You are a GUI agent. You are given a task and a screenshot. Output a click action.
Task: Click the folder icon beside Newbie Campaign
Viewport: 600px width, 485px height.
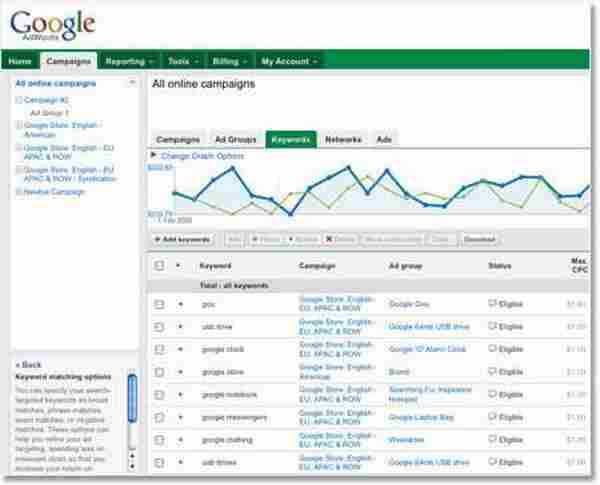(18, 192)
